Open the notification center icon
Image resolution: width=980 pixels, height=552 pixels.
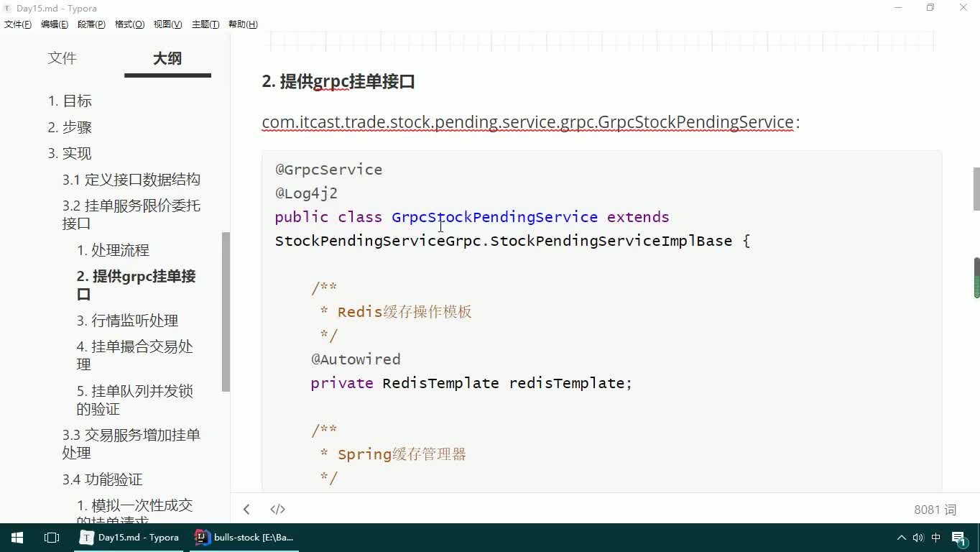(959, 538)
